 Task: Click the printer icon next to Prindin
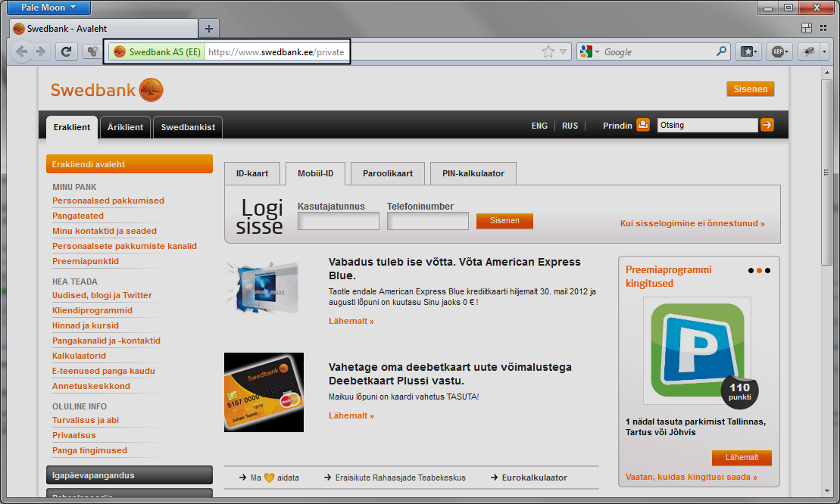coord(643,125)
